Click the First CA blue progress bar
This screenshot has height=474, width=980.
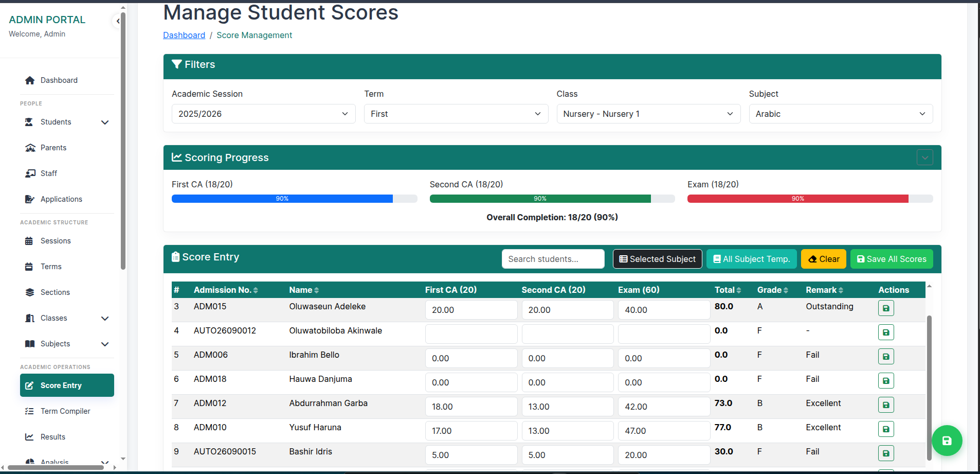(x=282, y=199)
